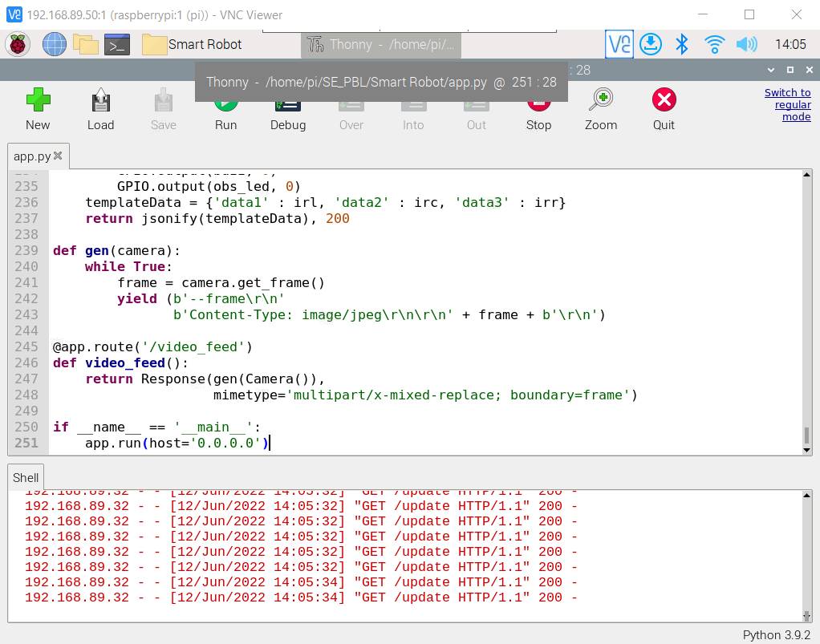The height and width of the screenshot is (644, 820).
Task: Switch to the Shell tab
Action: click(x=25, y=477)
